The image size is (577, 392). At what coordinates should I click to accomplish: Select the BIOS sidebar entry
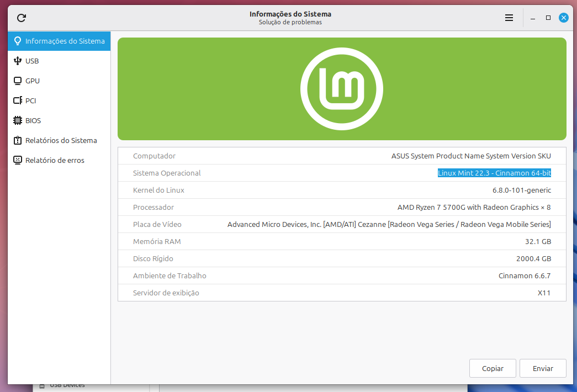33,120
